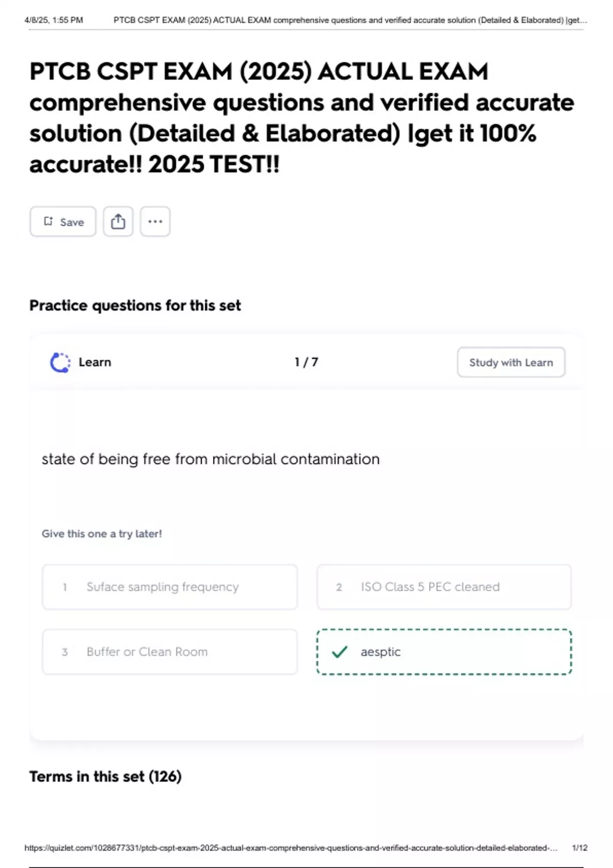Select the checked 'aesptic' answer option
Viewport: 613px width, 868px height.
444,652
